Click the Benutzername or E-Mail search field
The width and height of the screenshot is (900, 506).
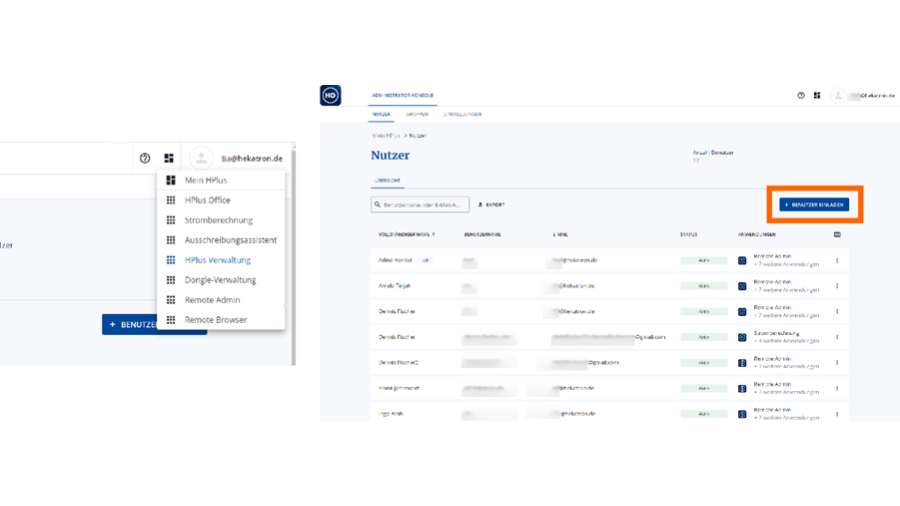coord(420,205)
